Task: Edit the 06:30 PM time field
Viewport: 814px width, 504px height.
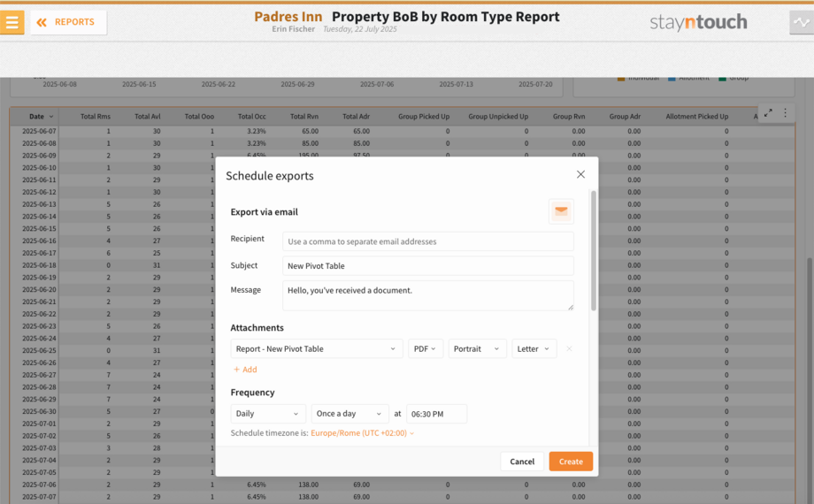Action: [x=436, y=414]
